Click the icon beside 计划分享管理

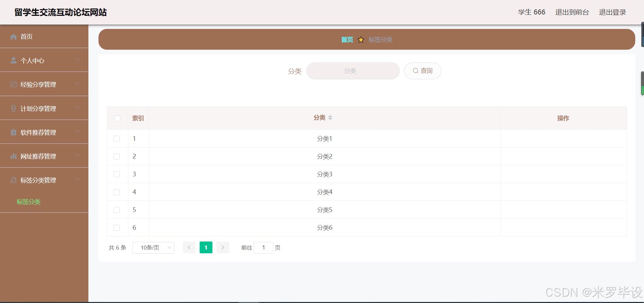[x=13, y=108]
